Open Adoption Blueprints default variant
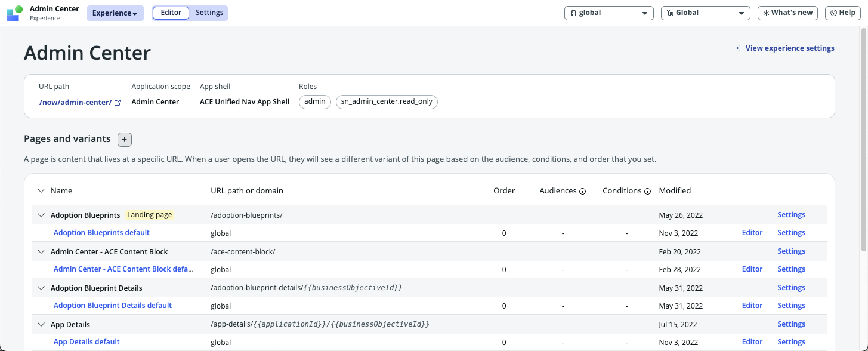This screenshot has width=868, height=351. click(101, 233)
